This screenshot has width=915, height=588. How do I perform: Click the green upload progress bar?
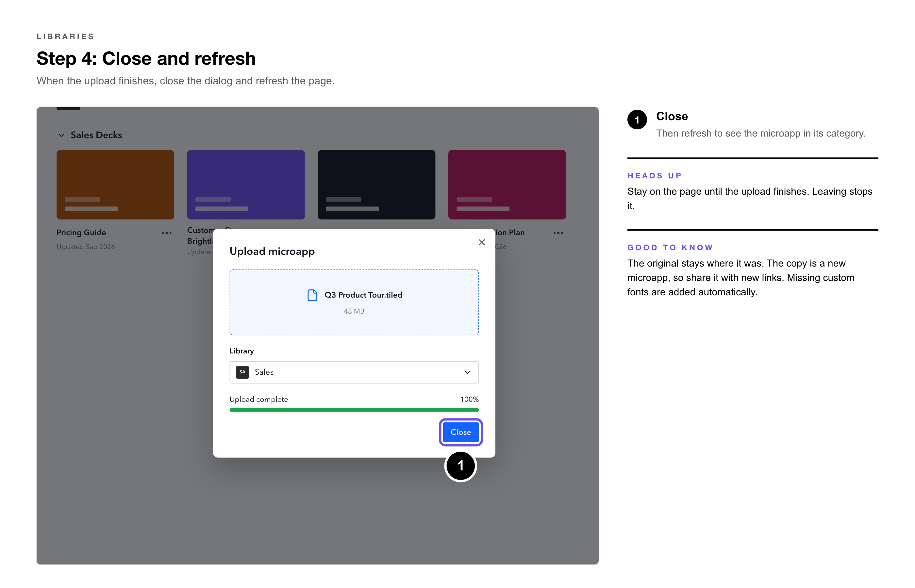[354, 410]
